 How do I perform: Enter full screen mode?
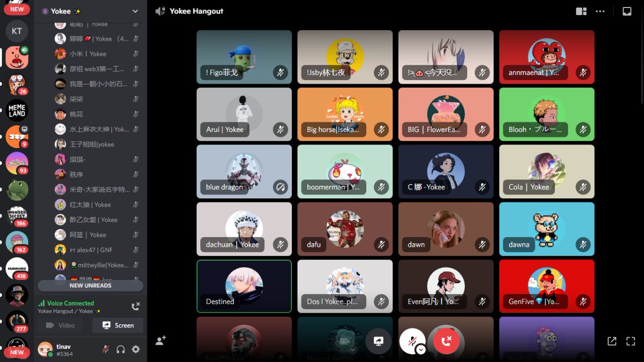[631, 341]
